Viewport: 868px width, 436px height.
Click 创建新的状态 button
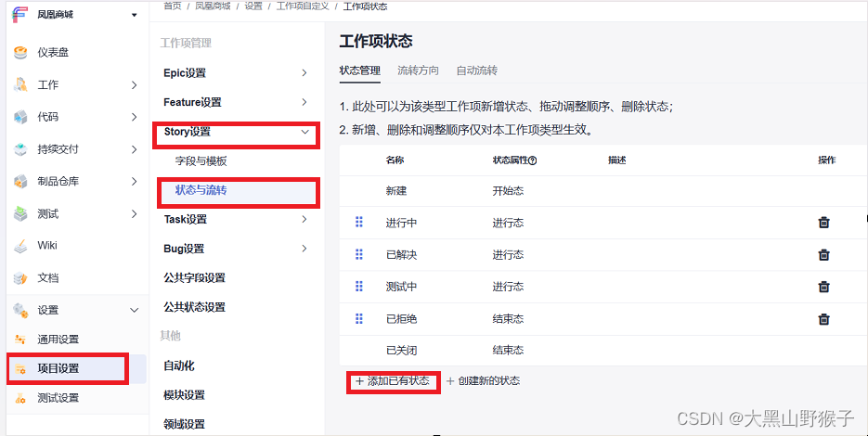coord(483,381)
